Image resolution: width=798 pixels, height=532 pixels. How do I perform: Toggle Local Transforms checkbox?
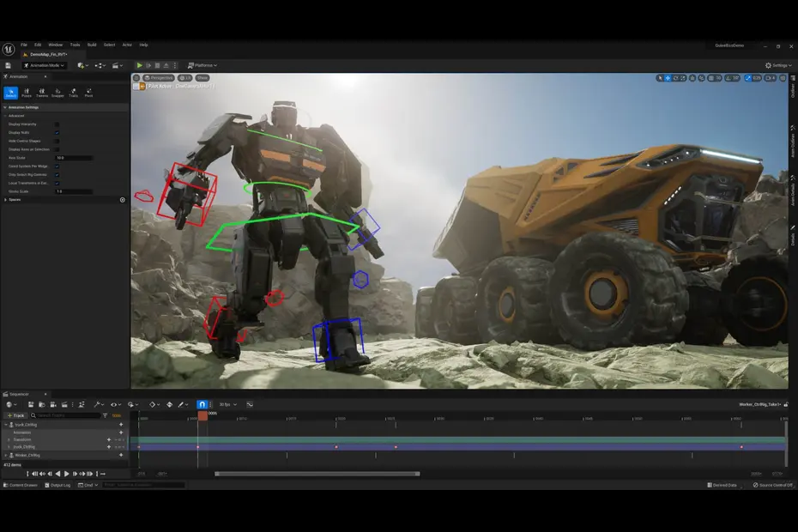[57, 183]
